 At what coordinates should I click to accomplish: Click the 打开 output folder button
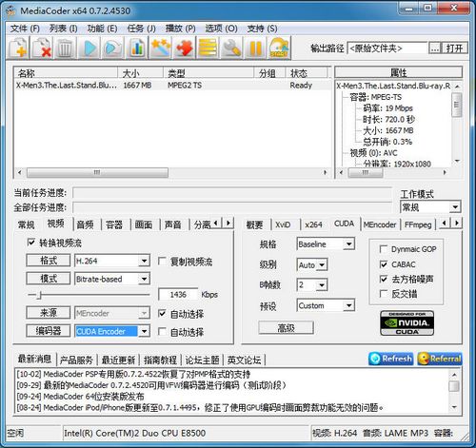[455, 49]
